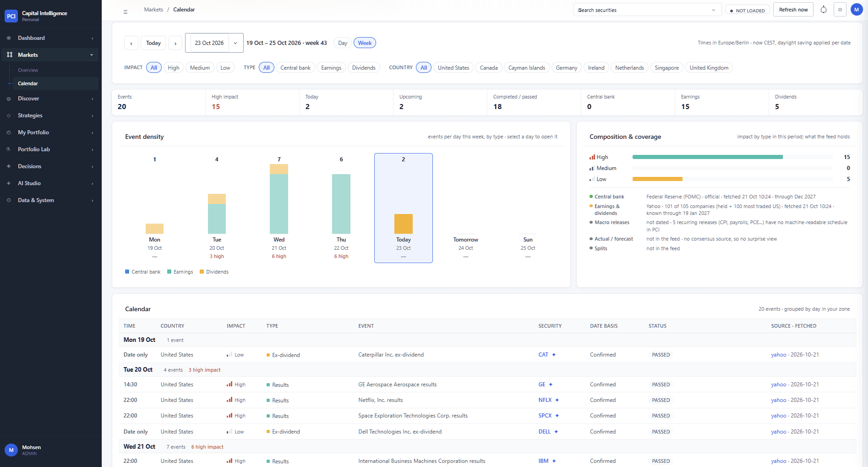This screenshot has height=467, width=868.
Task: Filter country by United States
Action: pos(453,68)
